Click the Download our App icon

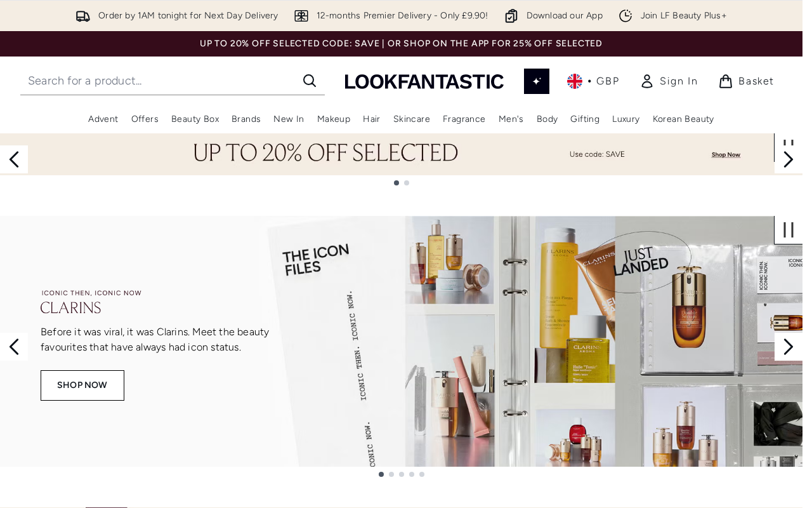(x=511, y=16)
